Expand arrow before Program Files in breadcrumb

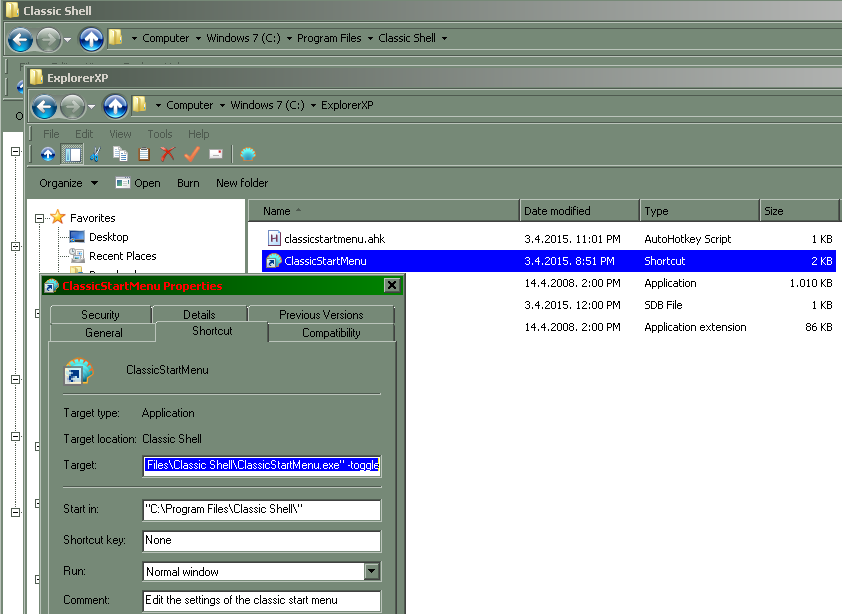(x=289, y=38)
